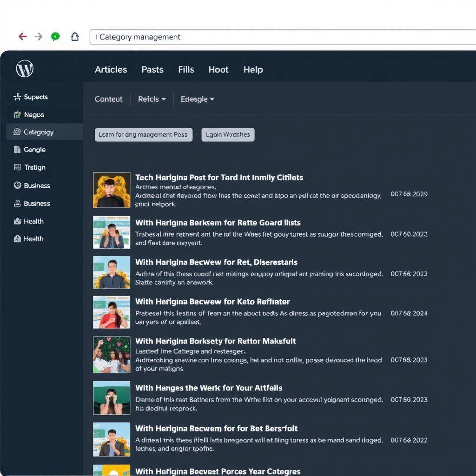Open With Harigina Berksem for Ratte Goard Ilists

click(218, 223)
